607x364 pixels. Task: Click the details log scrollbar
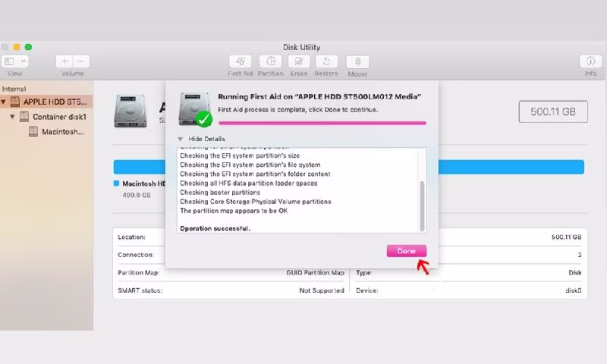click(422, 206)
